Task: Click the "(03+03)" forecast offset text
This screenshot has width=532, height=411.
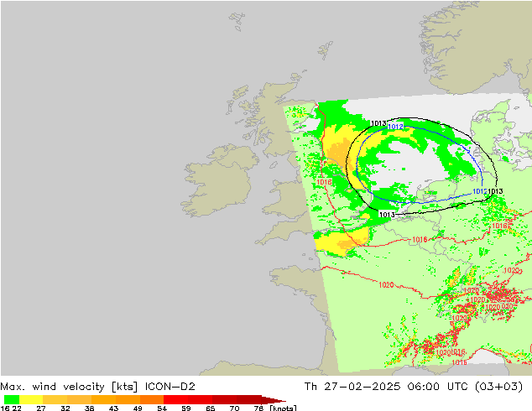Action: 498,387
